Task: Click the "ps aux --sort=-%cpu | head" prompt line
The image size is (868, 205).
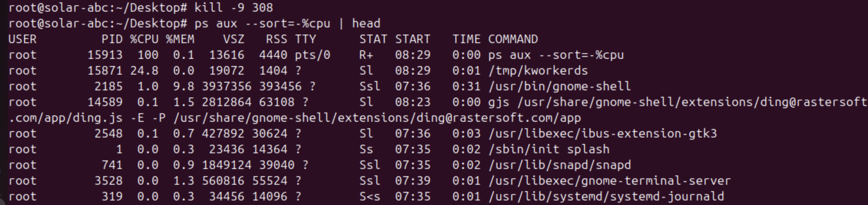Action: (287, 23)
